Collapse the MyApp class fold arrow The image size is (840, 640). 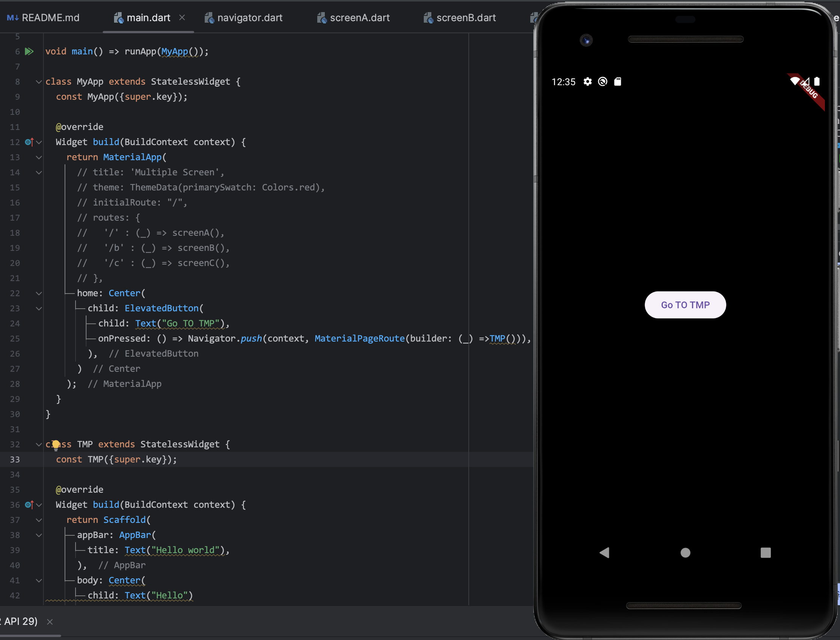click(x=39, y=82)
